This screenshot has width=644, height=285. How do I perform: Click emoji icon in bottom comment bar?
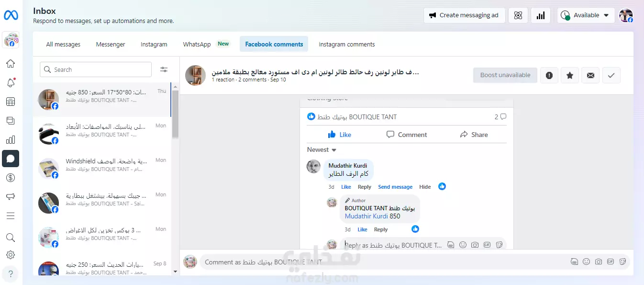[587, 262]
